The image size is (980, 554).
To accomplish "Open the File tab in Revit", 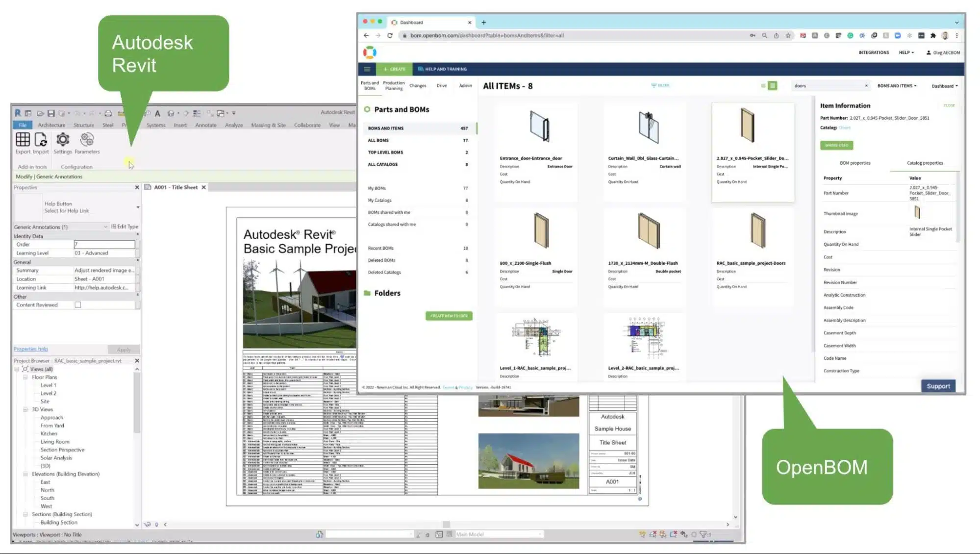I will (23, 125).
